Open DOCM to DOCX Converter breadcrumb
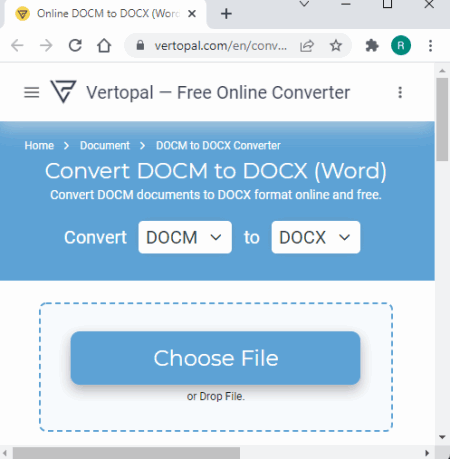The image size is (450, 459). 218,146
